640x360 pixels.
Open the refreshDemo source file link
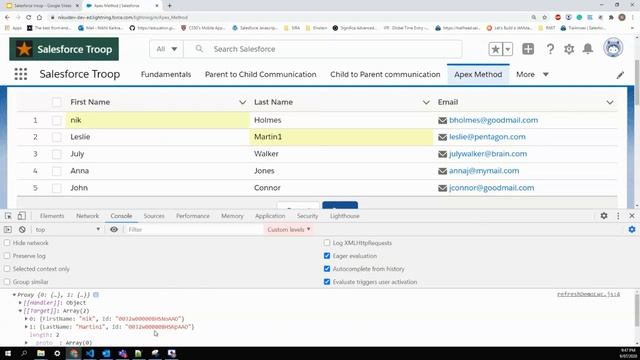(588, 294)
